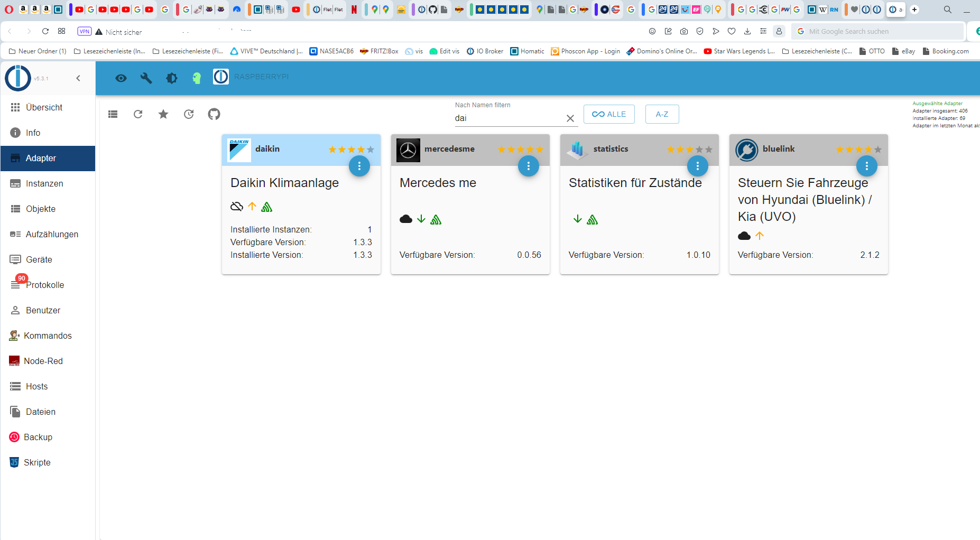Click the eye visibility icon in top bar

[x=121, y=78]
